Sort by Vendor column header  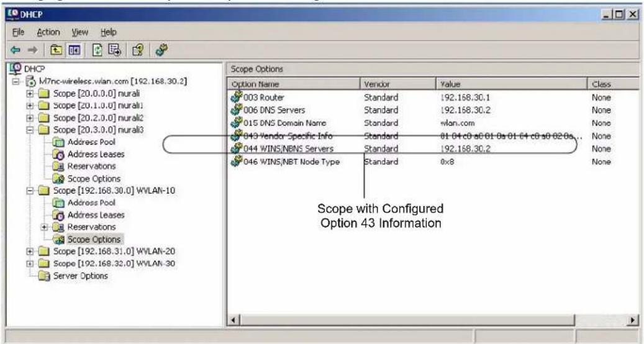(397, 84)
